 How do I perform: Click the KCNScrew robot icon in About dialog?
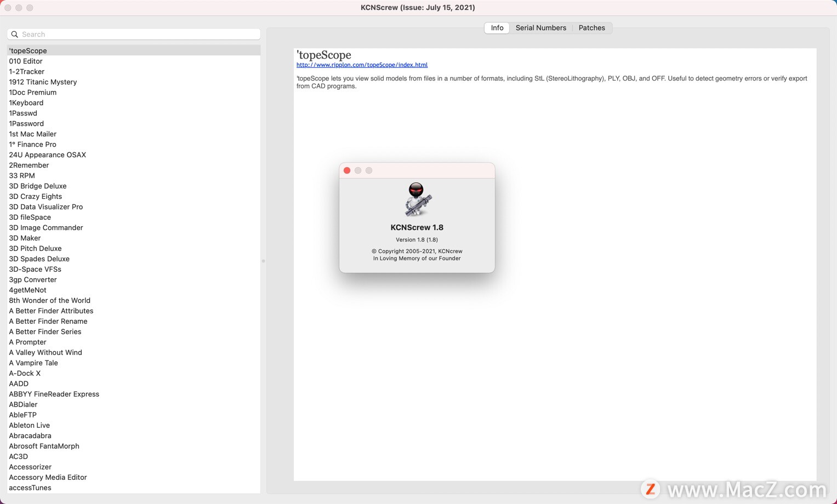(417, 200)
